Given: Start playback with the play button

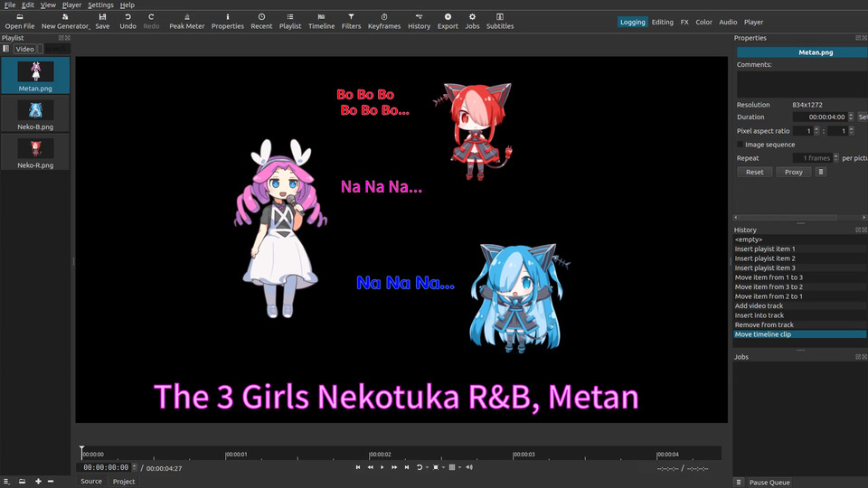Looking at the screenshot, I should click(382, 467).
